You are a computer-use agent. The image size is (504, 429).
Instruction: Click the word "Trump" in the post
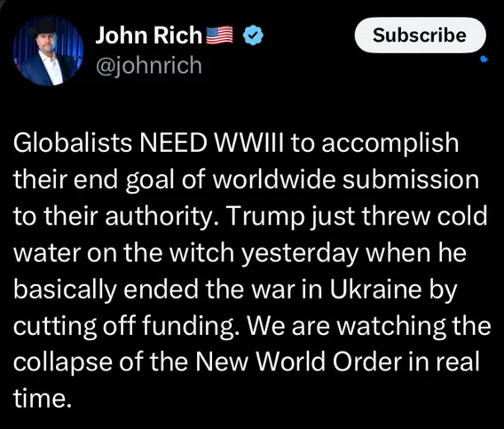(266, 216)
